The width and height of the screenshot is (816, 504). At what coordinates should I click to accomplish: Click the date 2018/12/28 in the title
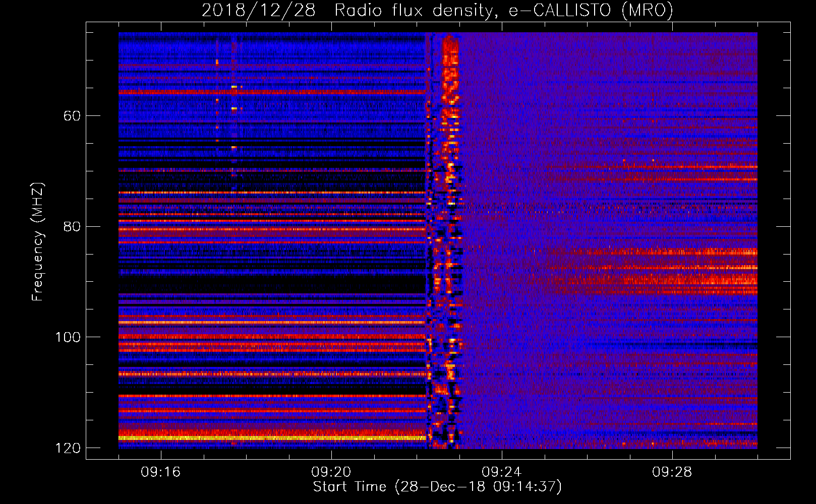click(258, 10)
